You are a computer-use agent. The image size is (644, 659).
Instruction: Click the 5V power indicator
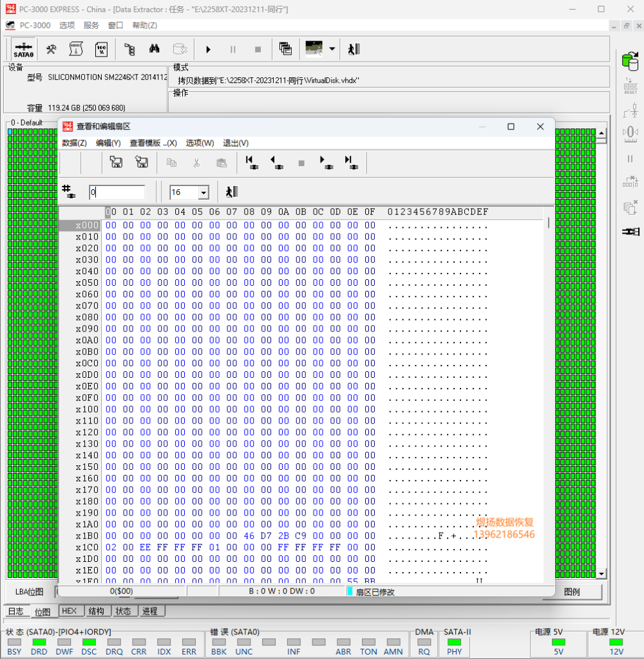point(558,642)
